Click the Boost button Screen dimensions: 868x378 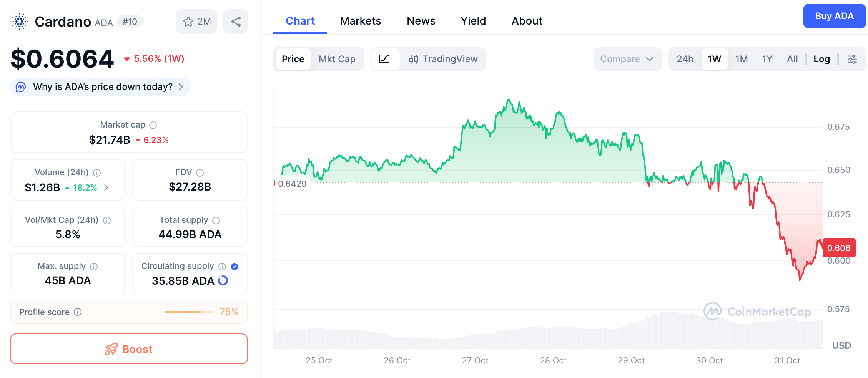(x=129, y=349)
